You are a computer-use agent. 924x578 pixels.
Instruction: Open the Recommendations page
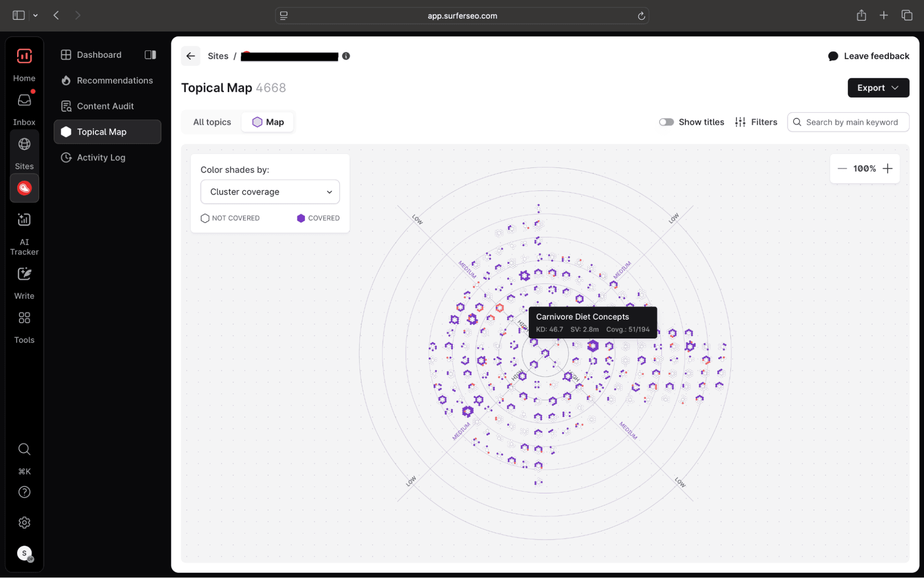[115, 80]
